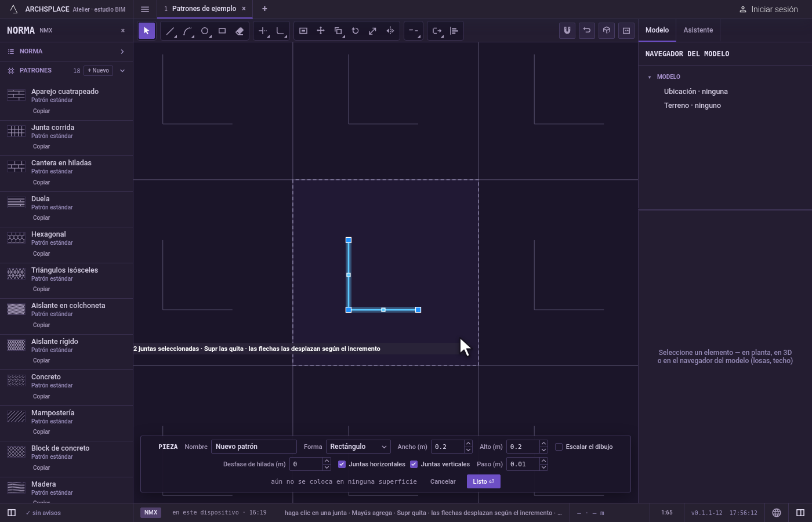Activate the scale tool

[373, 31]
